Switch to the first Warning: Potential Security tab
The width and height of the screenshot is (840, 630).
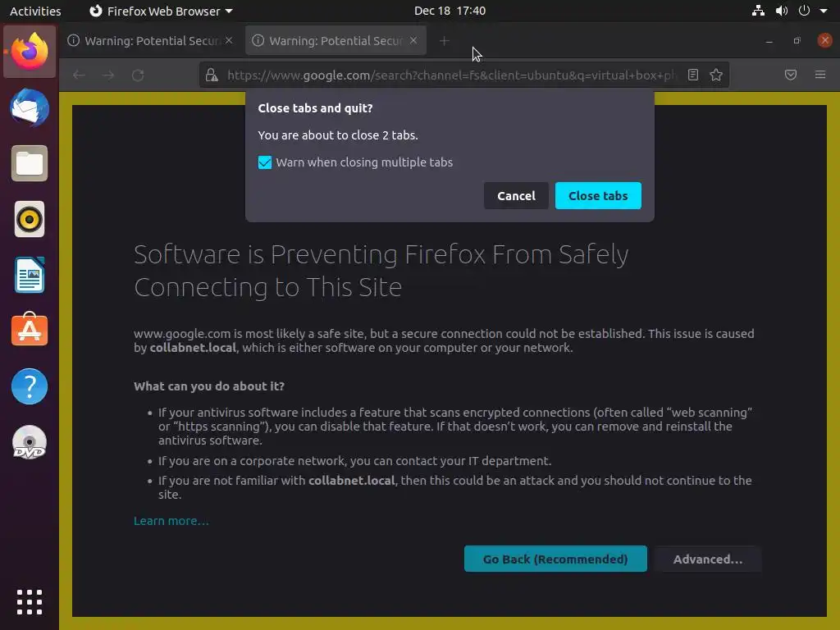[x=151, y=41]
